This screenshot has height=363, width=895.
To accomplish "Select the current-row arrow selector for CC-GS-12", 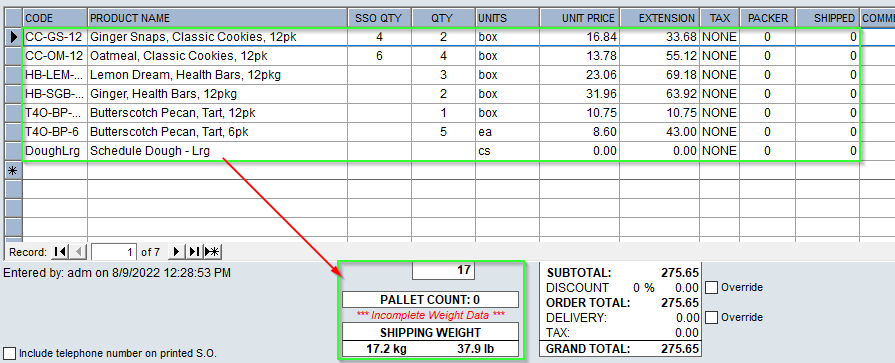I will click(13, 37).
